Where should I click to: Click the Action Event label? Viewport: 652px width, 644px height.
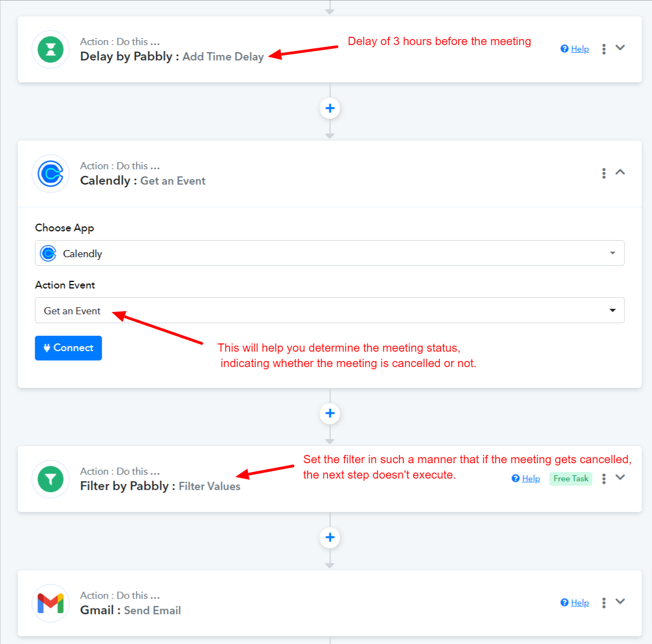65,285
